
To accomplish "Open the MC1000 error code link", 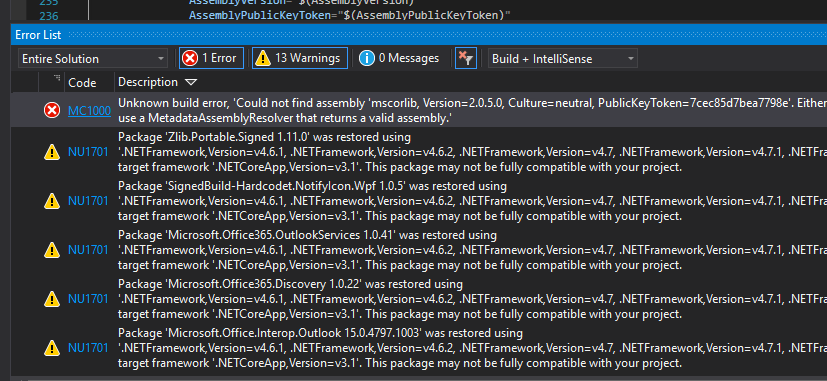I will (x=89, y=111).
